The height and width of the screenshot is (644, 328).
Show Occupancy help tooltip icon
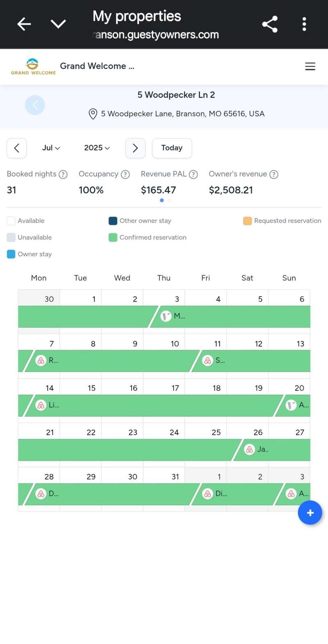pos(125,175)
